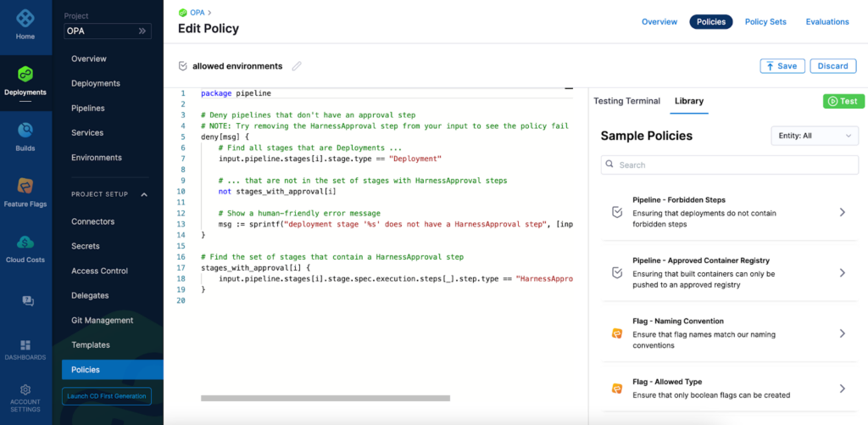Open the Project selector showing OPA

[108, 31]
